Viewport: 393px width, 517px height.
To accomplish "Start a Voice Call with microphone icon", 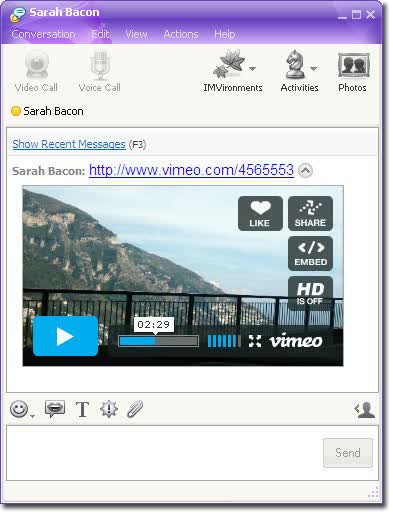I will 100,65.
